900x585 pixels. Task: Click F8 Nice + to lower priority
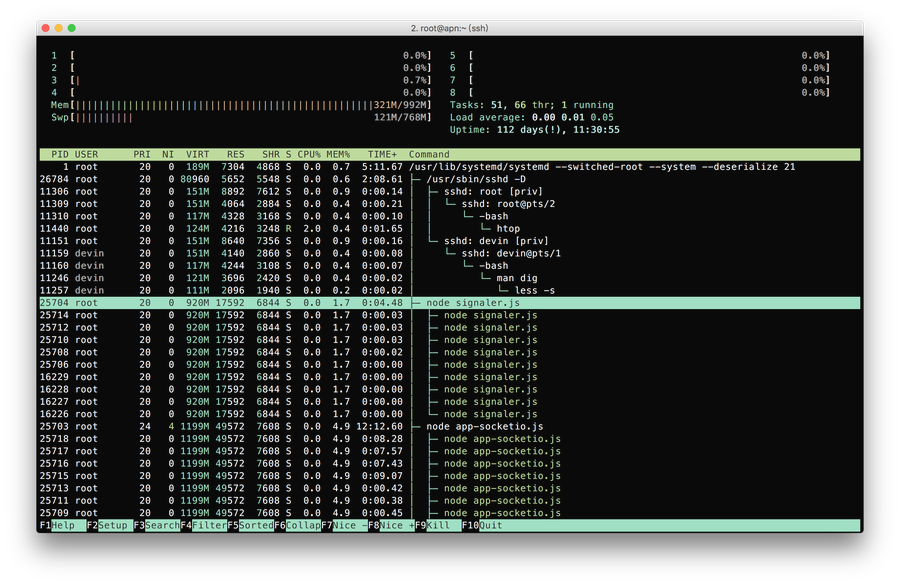(391, 525)
